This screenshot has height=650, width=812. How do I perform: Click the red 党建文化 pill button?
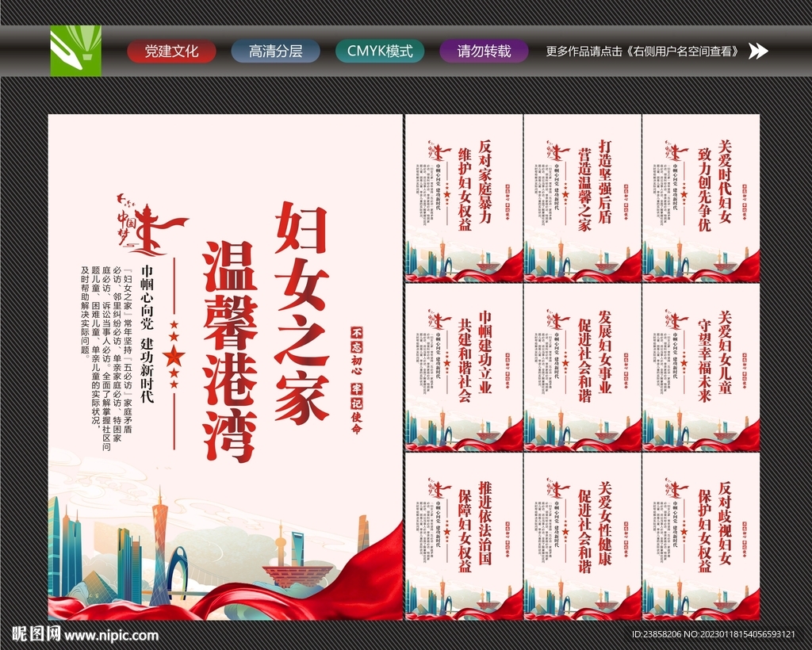tap(171, 52)
